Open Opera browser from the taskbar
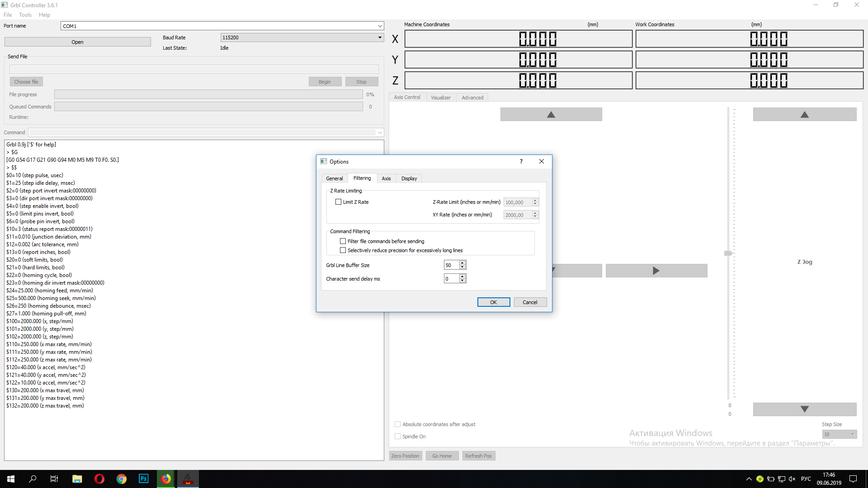This screenshot has height=488, width=868. point(99,479)
